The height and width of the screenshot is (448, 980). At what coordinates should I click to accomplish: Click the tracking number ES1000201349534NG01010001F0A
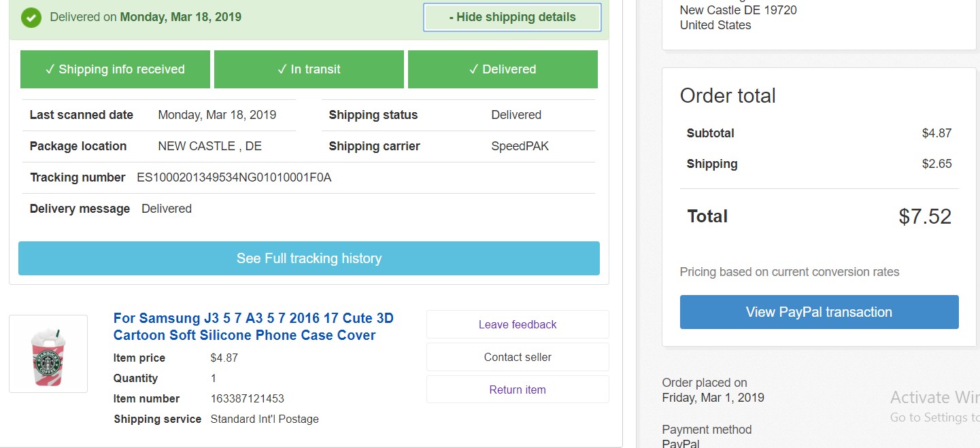click(x=234, y=177)
